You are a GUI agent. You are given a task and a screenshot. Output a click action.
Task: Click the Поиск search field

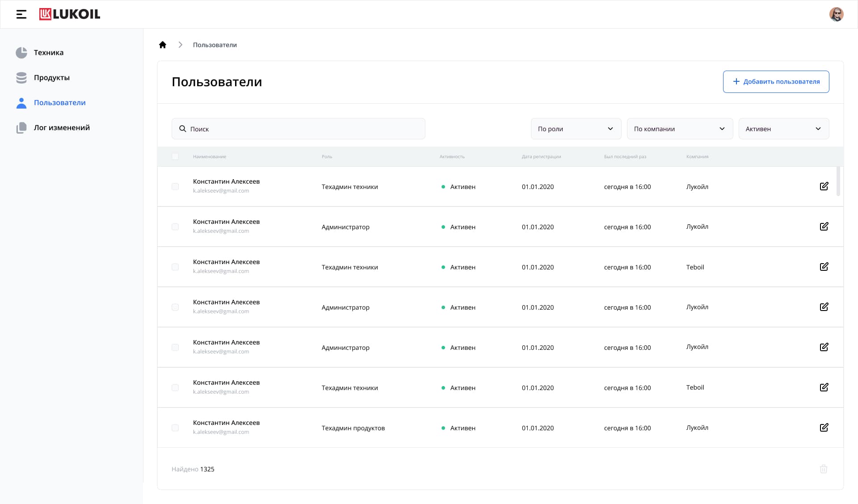coord(298,129)
